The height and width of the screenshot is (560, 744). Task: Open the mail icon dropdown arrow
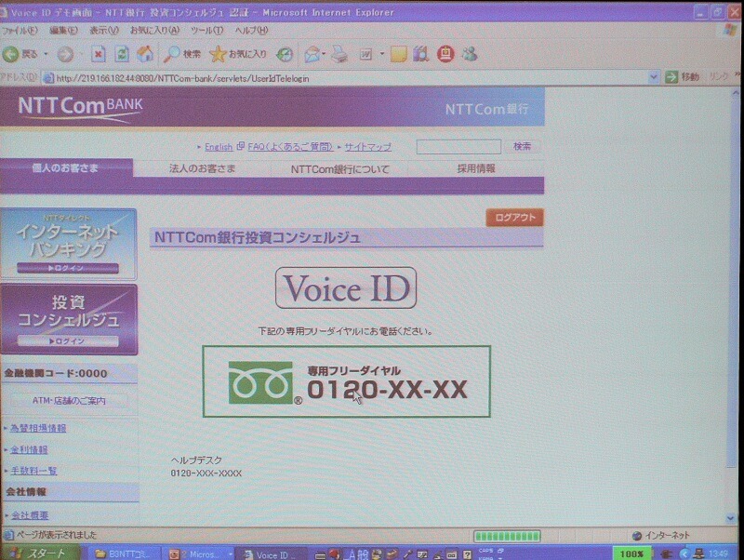point(324,54)
